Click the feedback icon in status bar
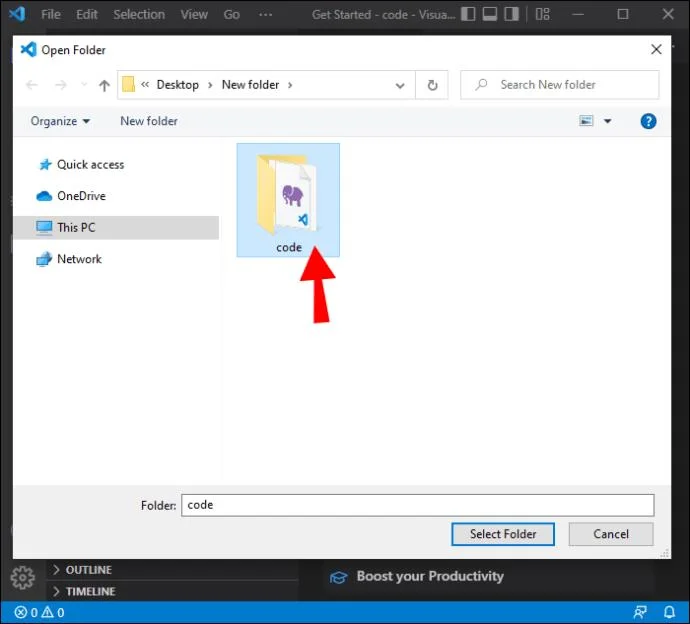 640,612
